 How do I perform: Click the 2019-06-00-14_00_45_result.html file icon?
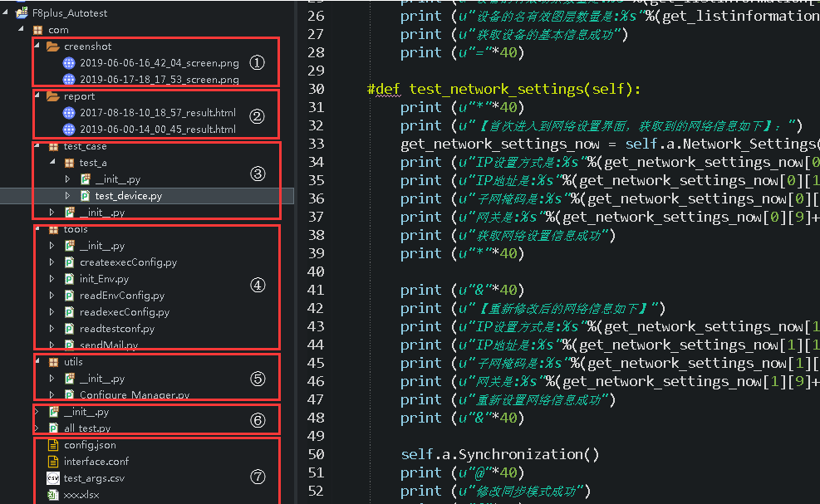[x=68, y=130]
